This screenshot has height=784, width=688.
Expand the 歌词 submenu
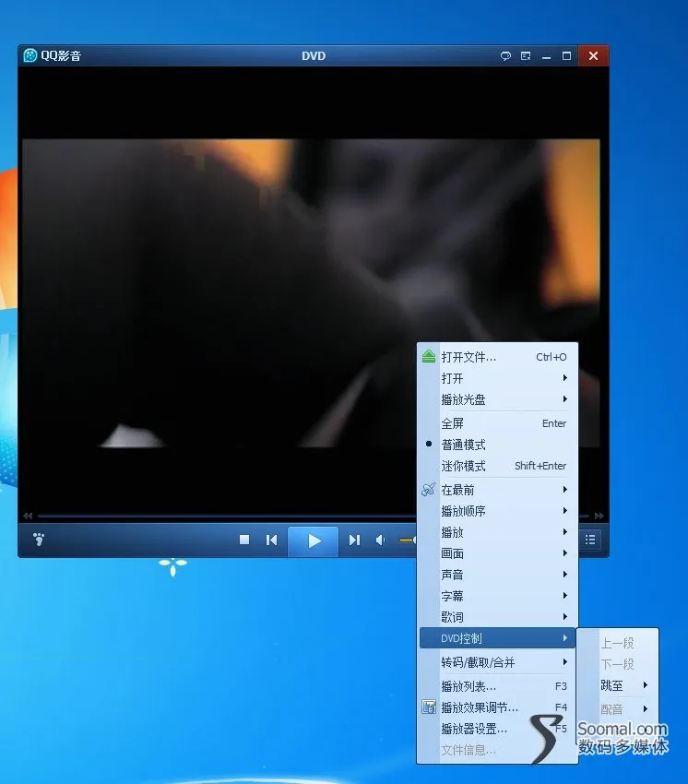click(x=497, y=617)
